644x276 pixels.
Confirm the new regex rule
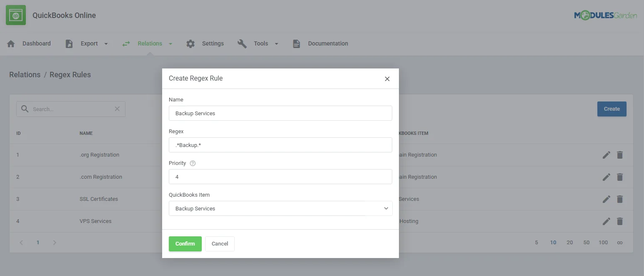(185, 244)
